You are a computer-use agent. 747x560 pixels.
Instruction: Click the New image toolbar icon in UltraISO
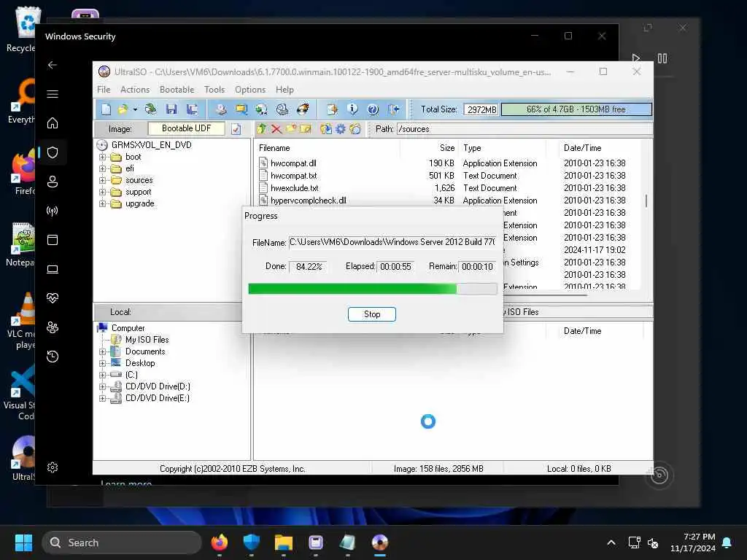pyautogui.click(x=107, y=109)
